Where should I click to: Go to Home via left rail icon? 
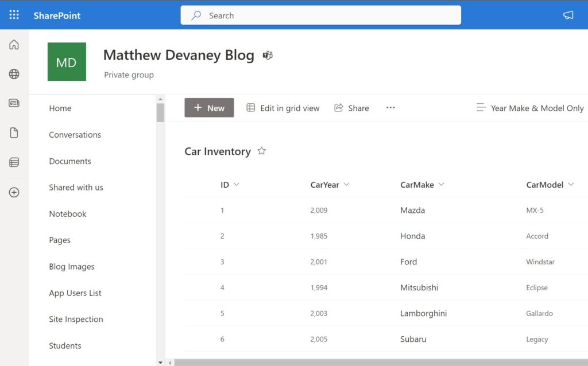(14, 45)
